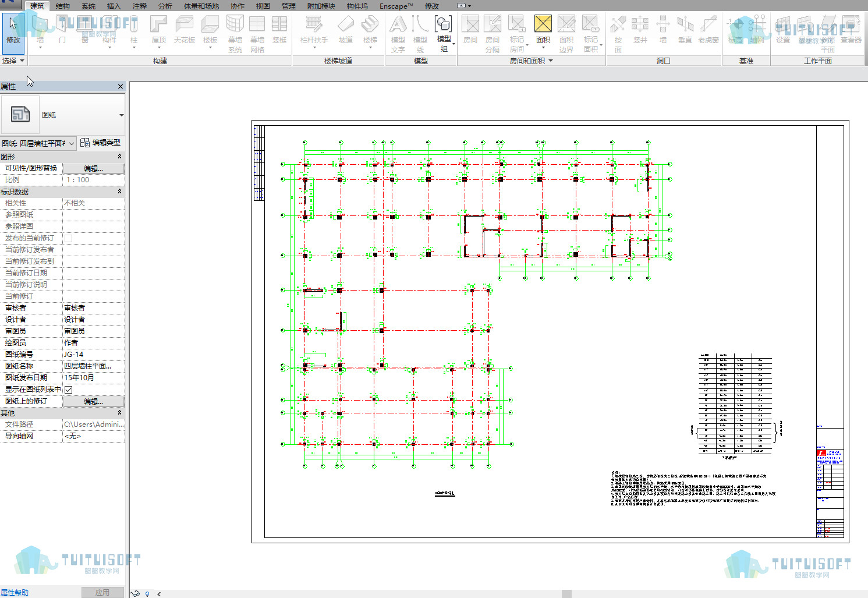Select the 模型线 model line tool
The height and width of the screenshot is (598, 868).
(x=420, y=34)
